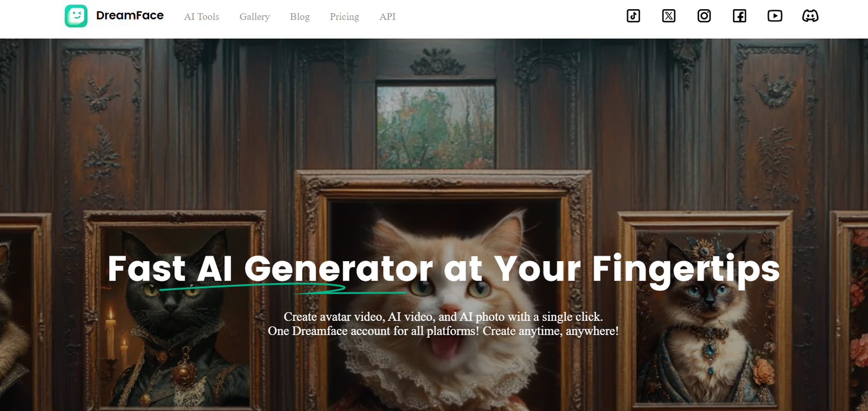Visit the X (Twitter) social icon
This screenshot has width=868, height=411.
[x=669, y=16]
